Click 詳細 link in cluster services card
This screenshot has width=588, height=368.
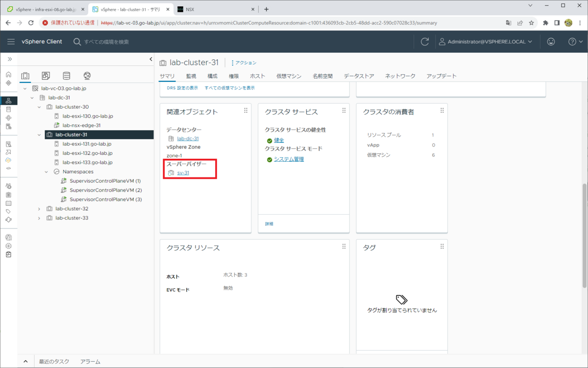point(269,223)
